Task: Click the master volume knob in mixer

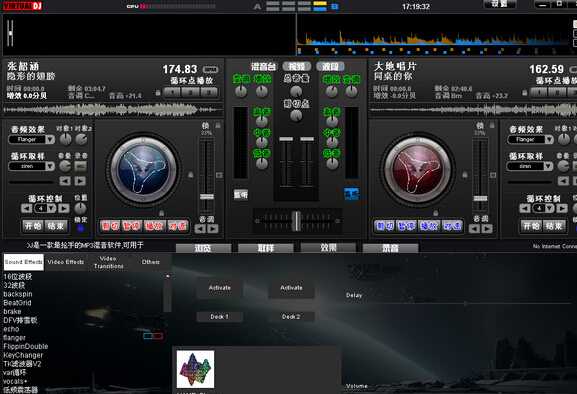Action: point(296,91)
